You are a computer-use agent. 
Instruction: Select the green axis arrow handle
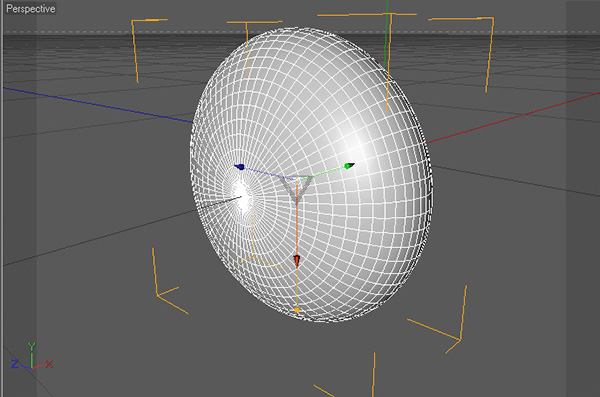[x=349, y=166]
